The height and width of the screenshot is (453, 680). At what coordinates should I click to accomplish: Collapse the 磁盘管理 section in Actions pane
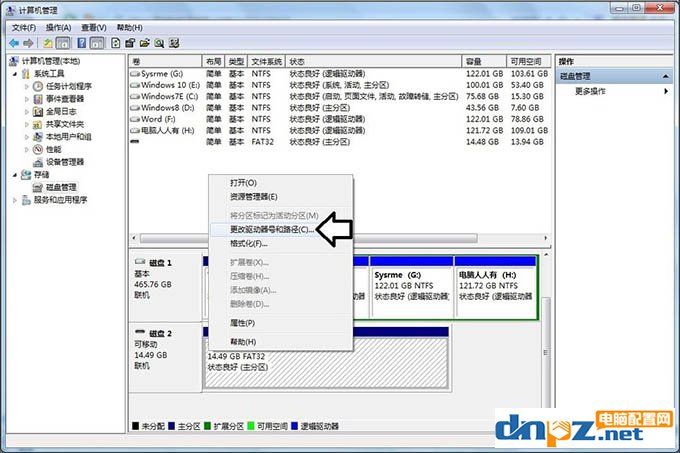(x=665, y=76)
